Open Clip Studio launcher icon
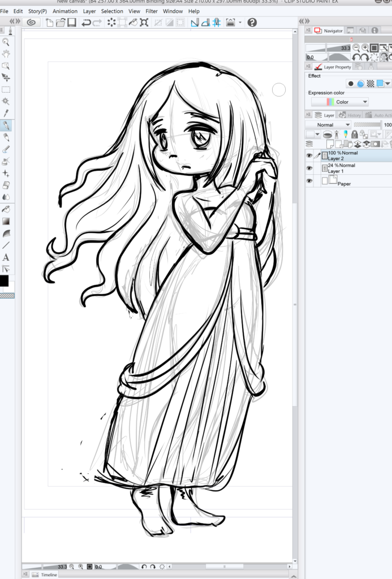Screen dimensions: 392x579 point(32,23)
